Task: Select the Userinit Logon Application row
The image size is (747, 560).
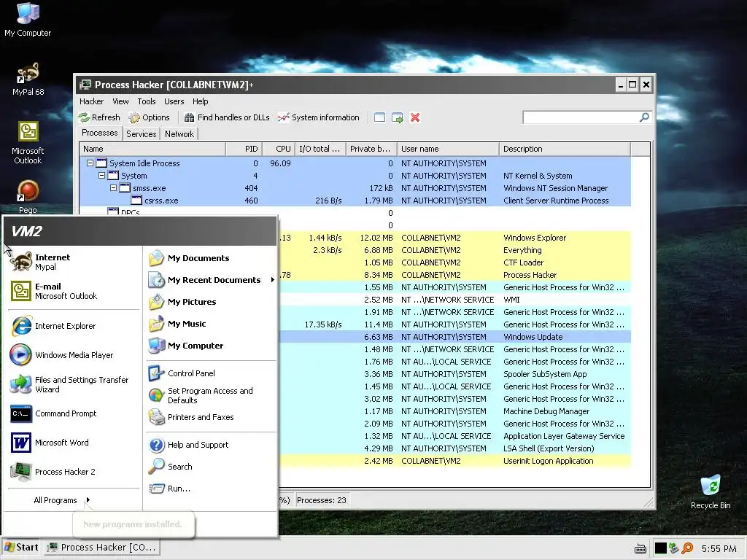Action: (x=454, y=461)
